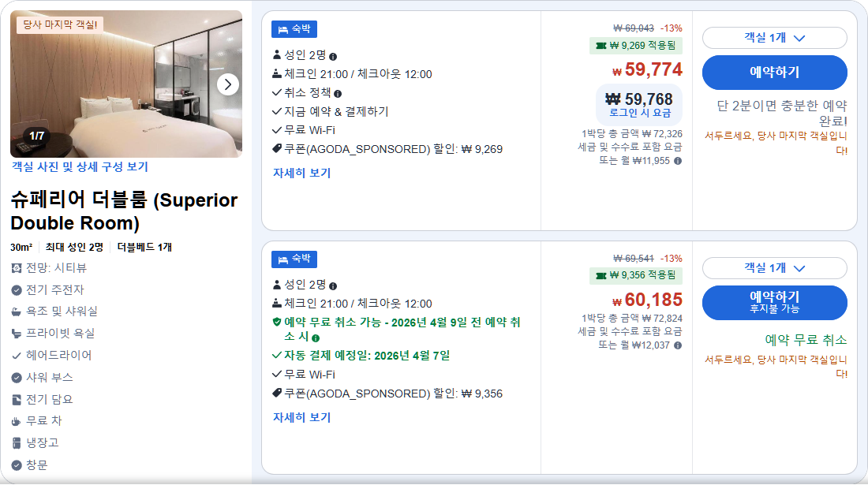Open the info icon next to 취소 정책

click(338, 93)
